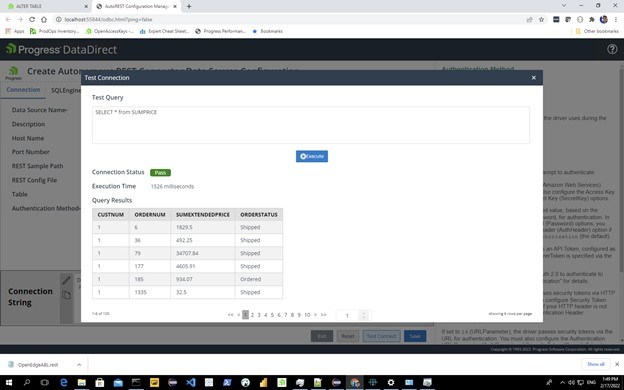Open a new browser tab
624x390 pixels.
189,6
